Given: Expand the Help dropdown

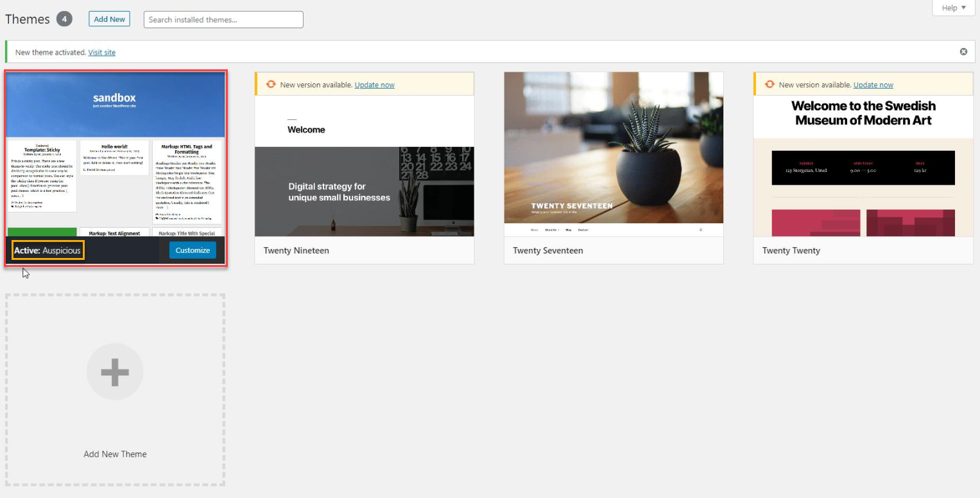Looking at the screenshot, I should [954, 8].
